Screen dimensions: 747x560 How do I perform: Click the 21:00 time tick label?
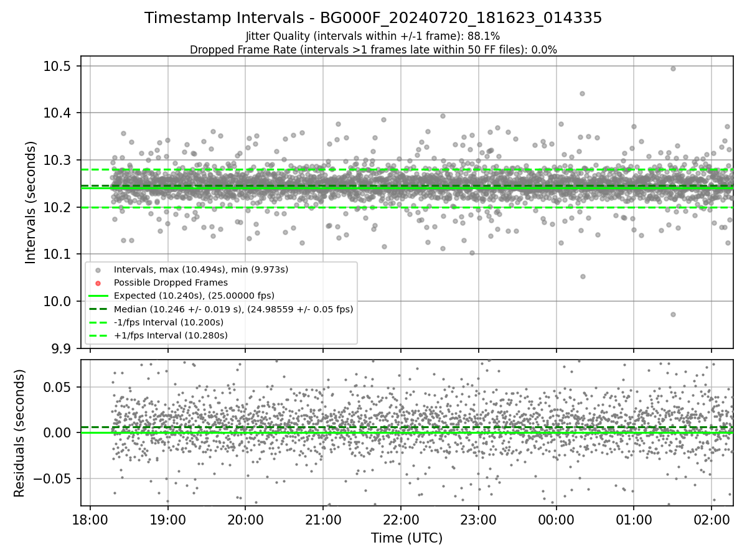323,519
